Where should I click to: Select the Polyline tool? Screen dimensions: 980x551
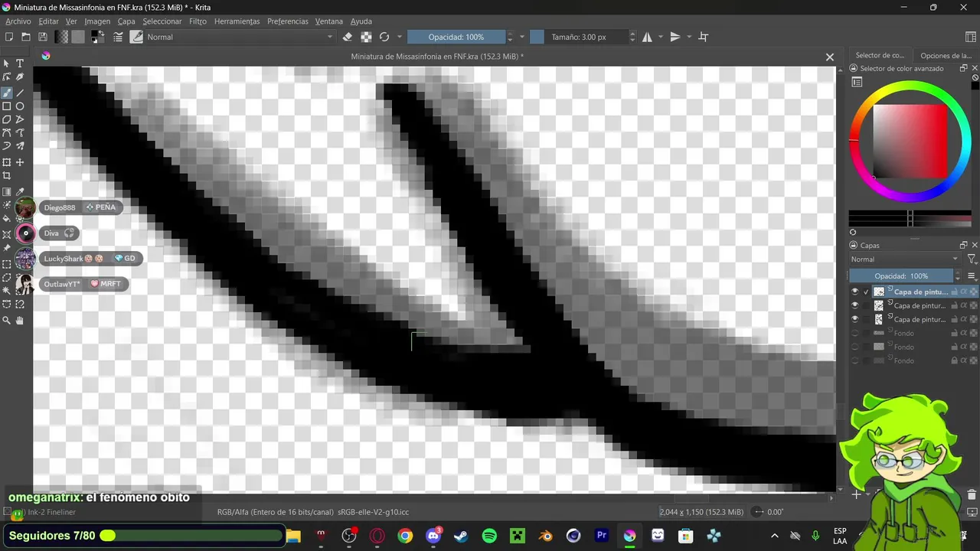coord(20,119)
